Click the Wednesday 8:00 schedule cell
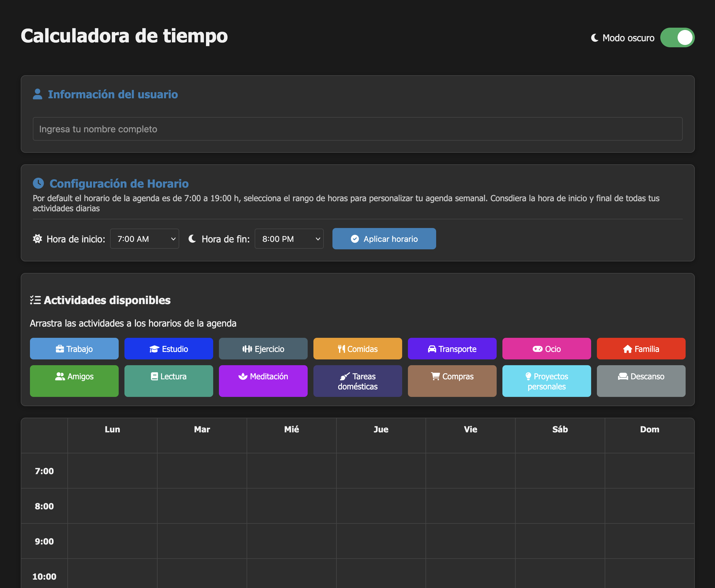Screen dimensions: 715x588 [292, 506]
